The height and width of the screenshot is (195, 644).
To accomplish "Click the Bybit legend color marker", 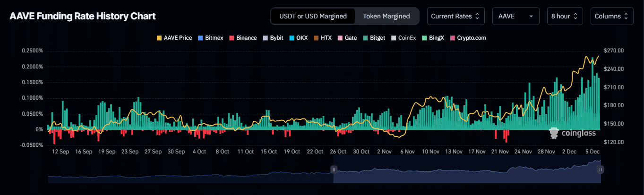I will click(x=266, y=38).
